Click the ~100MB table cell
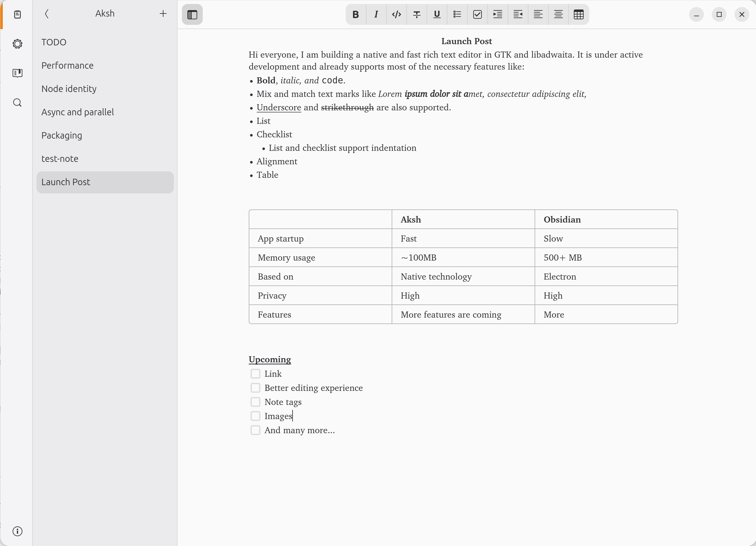756x546 pixels. click(x=463, y=258)
